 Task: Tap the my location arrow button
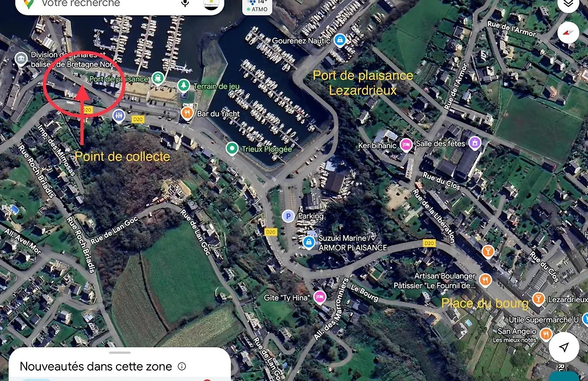coord(563,347)
